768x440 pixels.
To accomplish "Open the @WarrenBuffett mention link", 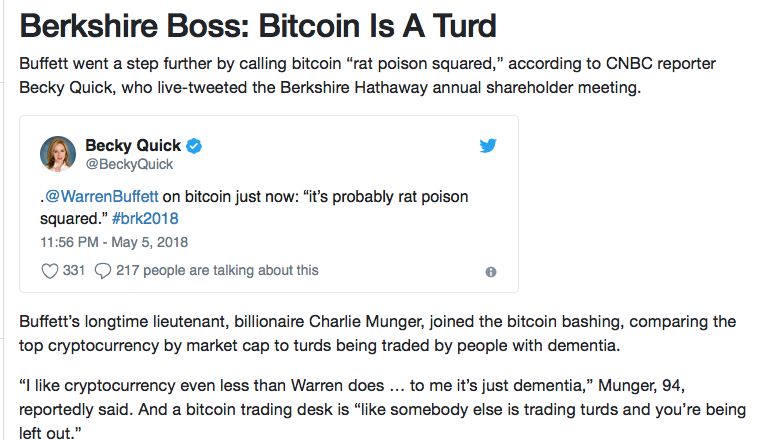I will pyautogui.click(x=102, y=196).
